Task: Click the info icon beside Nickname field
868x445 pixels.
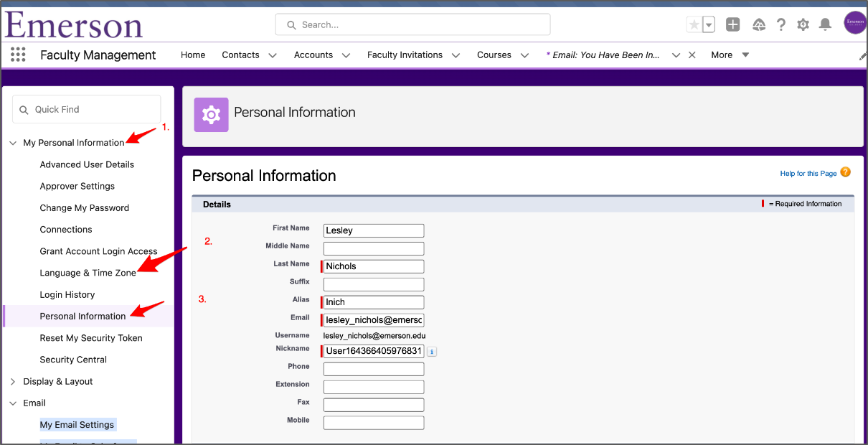Action: [x=433, y=352]
